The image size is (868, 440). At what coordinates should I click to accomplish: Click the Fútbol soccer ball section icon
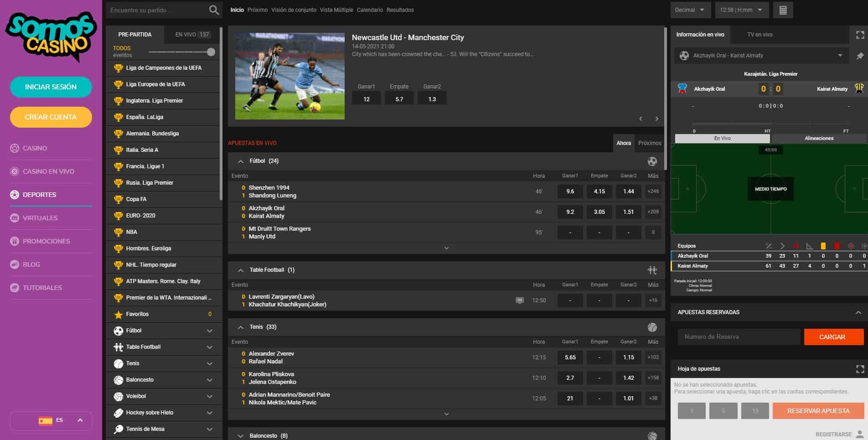(652, 161)
